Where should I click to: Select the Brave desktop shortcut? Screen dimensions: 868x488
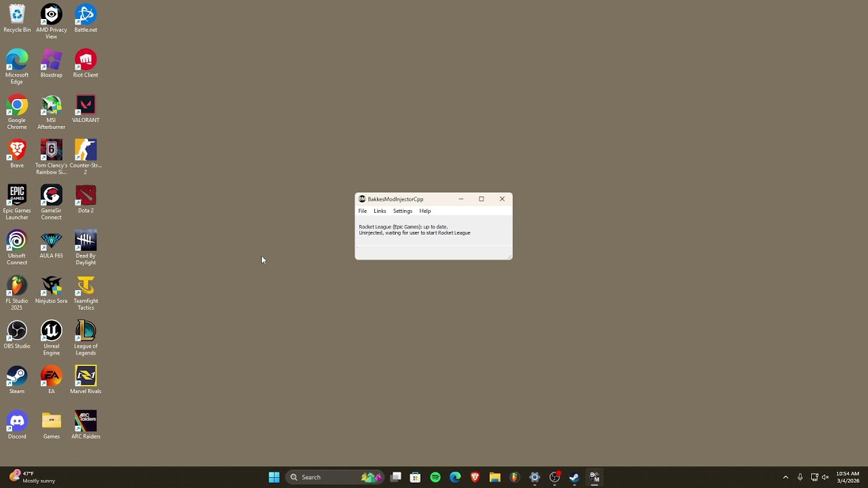17,154
